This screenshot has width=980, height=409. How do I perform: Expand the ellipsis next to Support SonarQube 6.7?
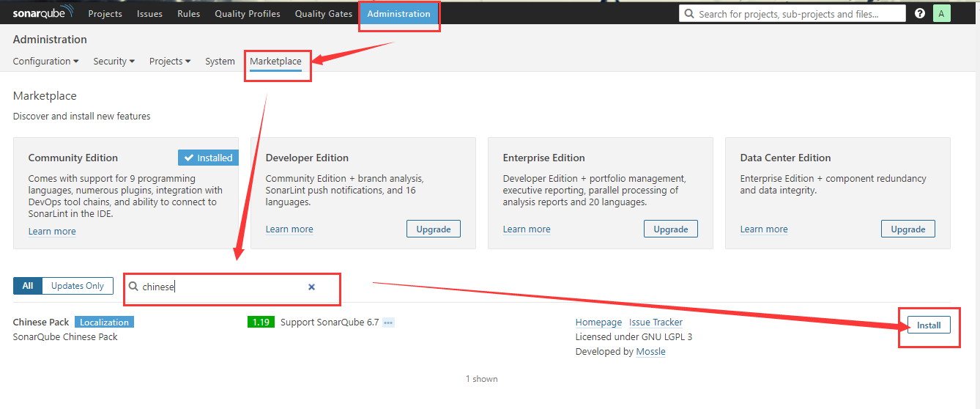pyautogui.click(x=388, y=323)
